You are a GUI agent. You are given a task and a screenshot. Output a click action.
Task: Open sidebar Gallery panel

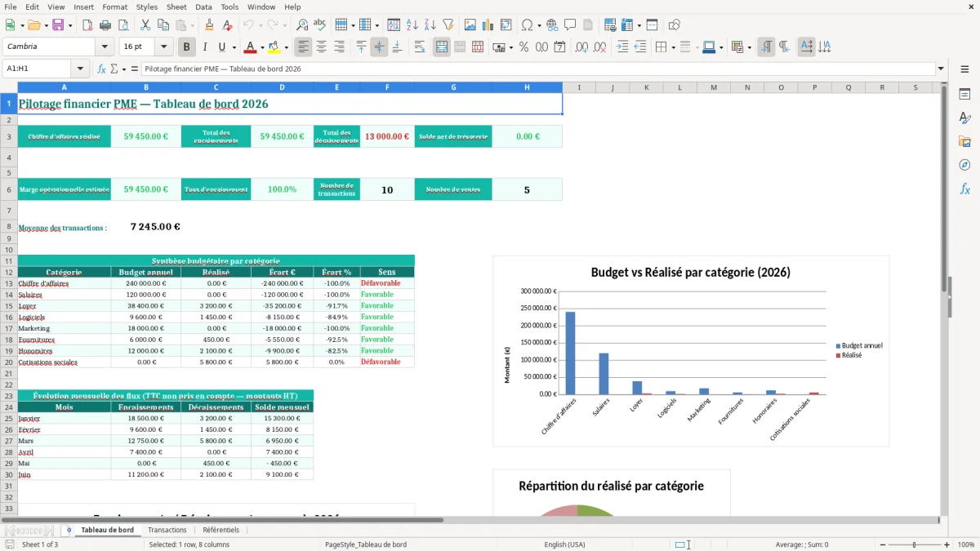[x=964, y=141]
